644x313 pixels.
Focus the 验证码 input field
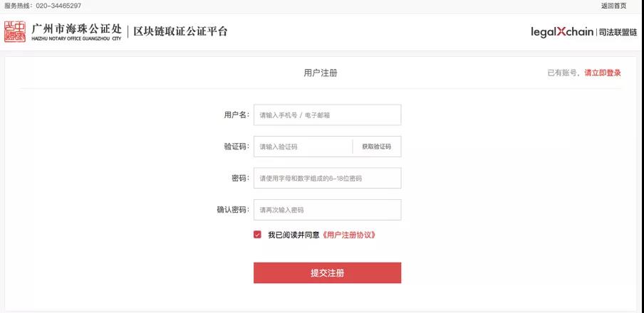pyautogui.click(x=303, y=147)
